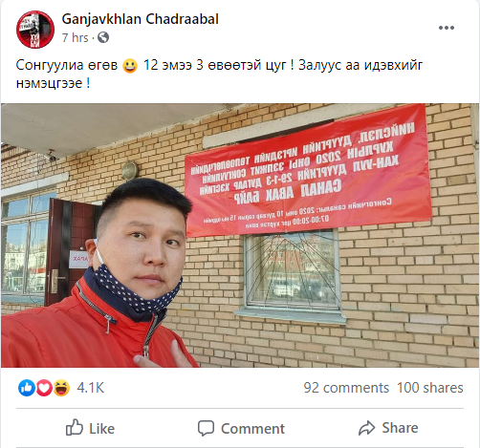
Task: Open the selfie photo with red banner
Action: [x=240, y=235]
